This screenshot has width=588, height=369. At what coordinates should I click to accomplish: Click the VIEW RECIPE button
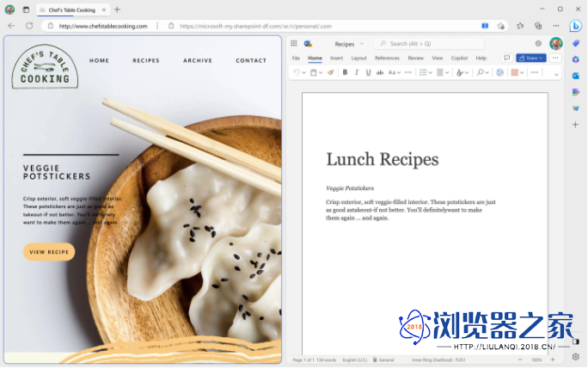[x=49, y=252]
